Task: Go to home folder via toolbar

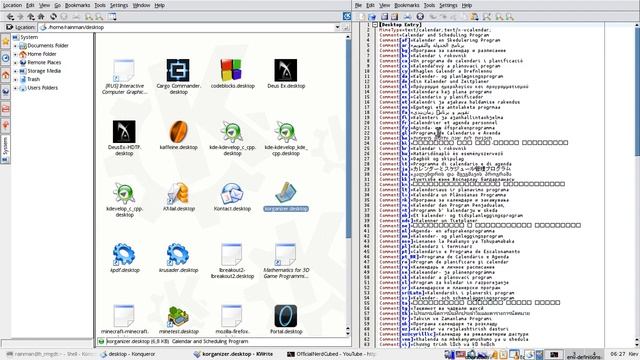Action: pyautogui.click(x=41, y=17)
